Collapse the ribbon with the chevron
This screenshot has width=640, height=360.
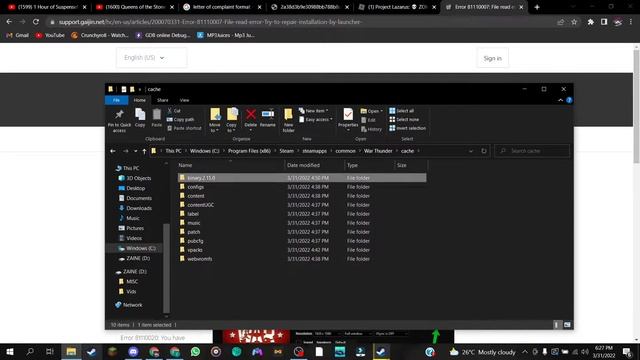560,100
